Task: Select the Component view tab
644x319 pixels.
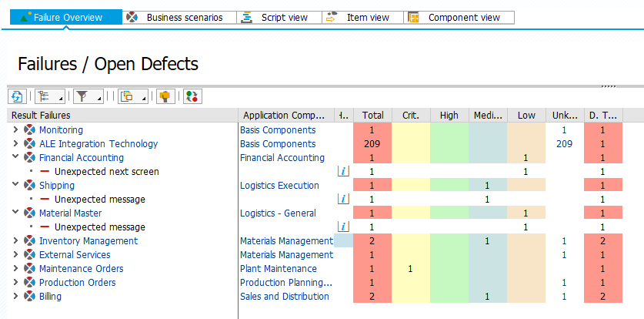Action: click(459, 17)
